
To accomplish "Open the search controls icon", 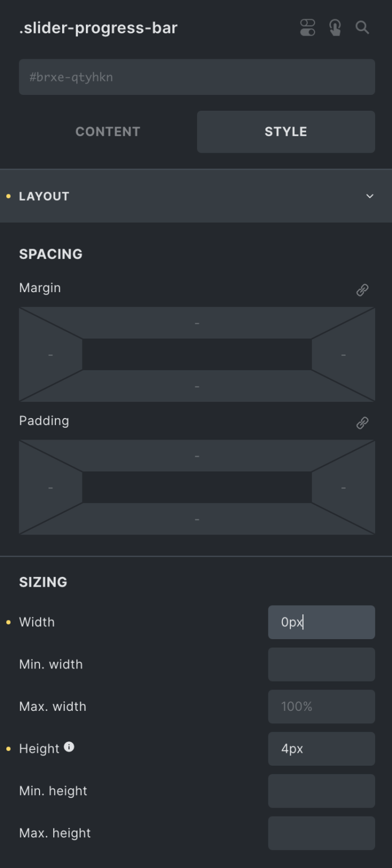I will click(x=361, y=27).
